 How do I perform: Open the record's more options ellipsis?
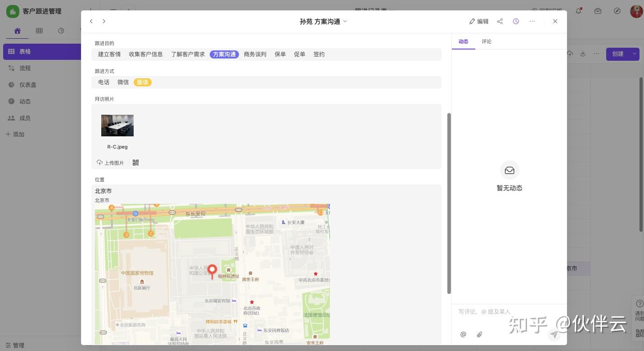click(x=532, y=21)
